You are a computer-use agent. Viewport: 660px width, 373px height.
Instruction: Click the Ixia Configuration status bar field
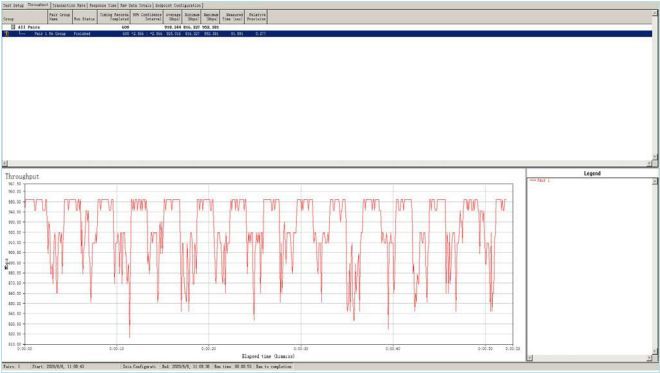(139, 367)
